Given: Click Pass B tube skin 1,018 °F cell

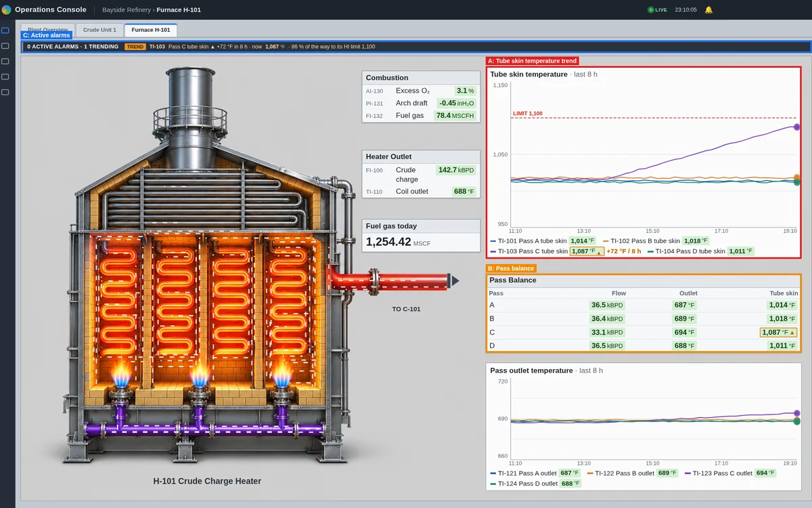Looking at the screenshot, I should [782, 318].
